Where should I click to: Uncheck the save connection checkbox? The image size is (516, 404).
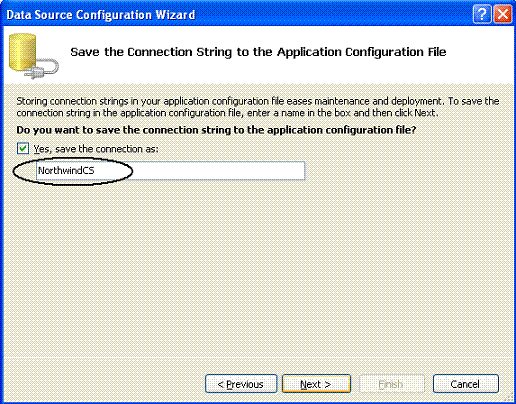[23, 148]
